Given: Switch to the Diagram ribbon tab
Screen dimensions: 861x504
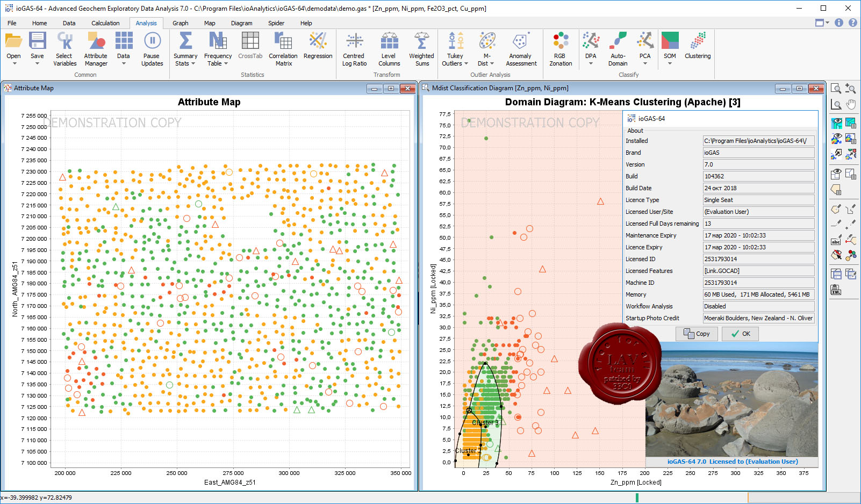Looking at the screenshot, I should click(241, 23).
